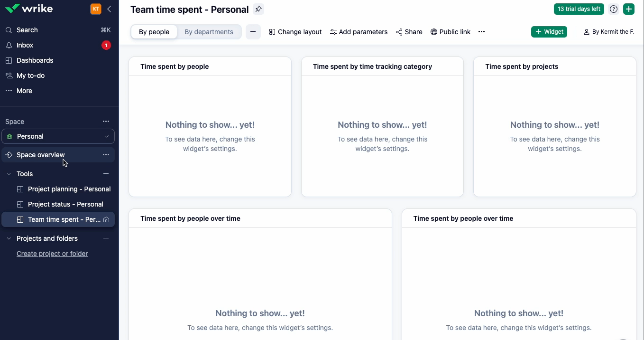Collapse the sidebar with the chevron icon
Screen dimensions: 644x340
pyautogui.click(x=109, y=9)
